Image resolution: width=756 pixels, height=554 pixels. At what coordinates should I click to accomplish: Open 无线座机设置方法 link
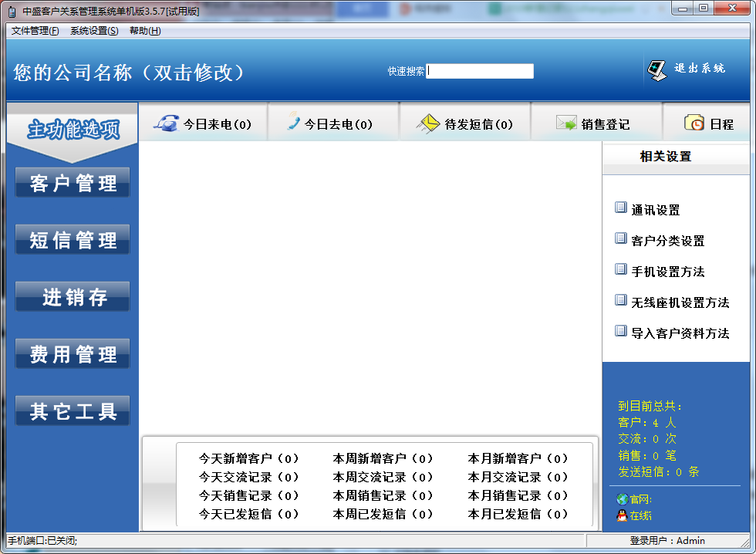pyautogui.click(x=680, y=302)
